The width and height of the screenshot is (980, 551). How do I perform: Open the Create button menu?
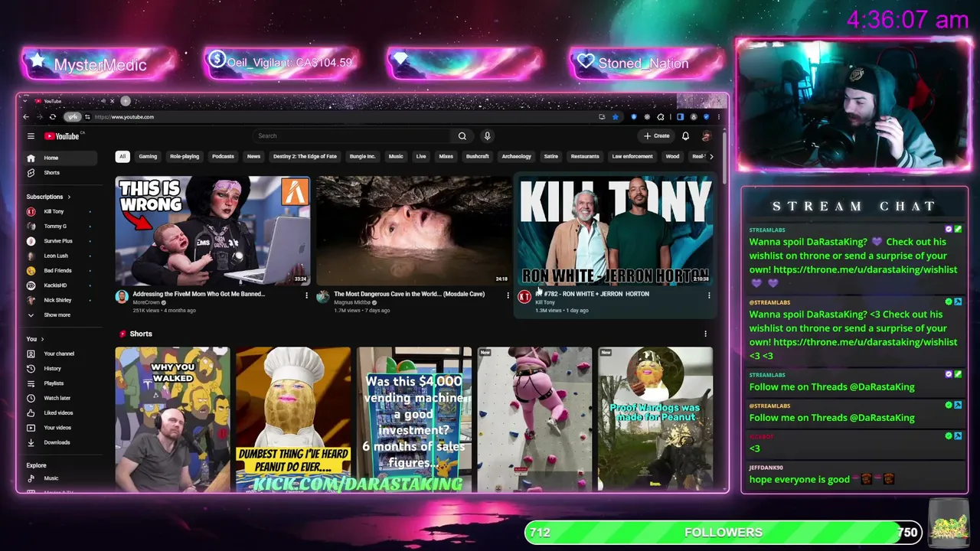coord(656,136)
